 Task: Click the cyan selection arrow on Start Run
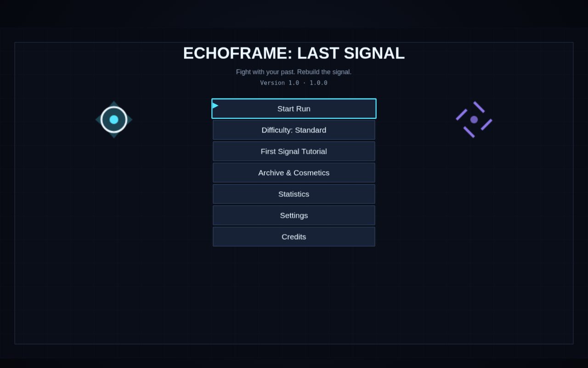pyautogui.click(x=215, y=105)
